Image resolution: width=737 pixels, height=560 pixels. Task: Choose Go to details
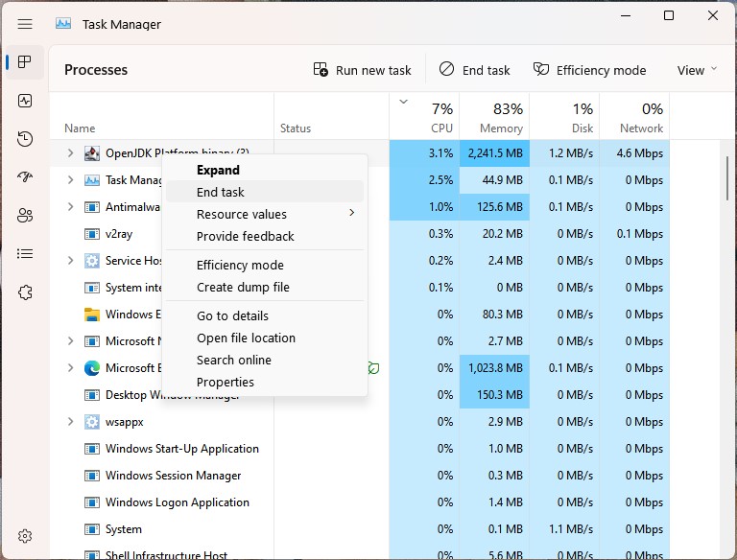click(265, 315)
